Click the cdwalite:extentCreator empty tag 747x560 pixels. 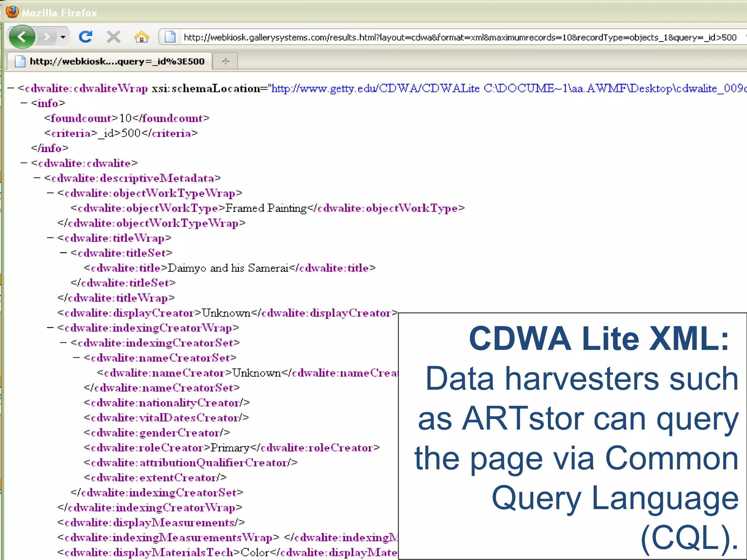pyautogui.click(x=155, y=478)
